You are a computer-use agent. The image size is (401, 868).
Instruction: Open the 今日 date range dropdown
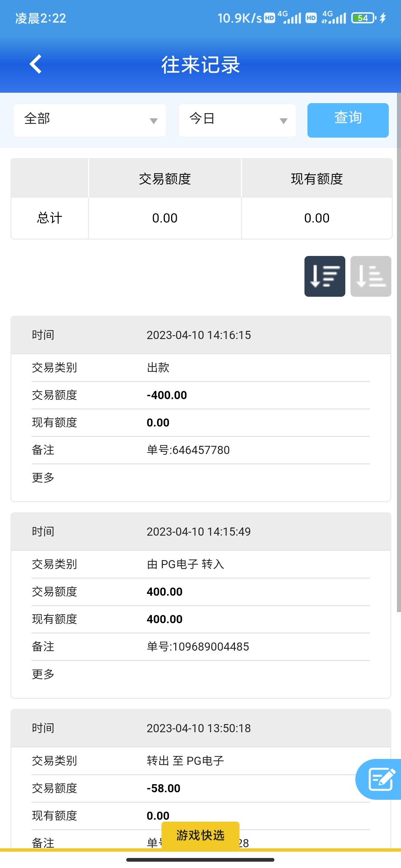pyautogui.click(x=237, y=120)
